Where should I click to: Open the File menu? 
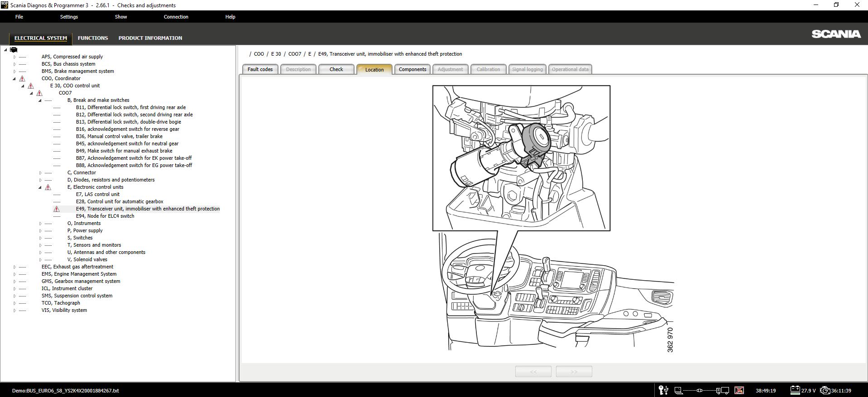point(19,17)
